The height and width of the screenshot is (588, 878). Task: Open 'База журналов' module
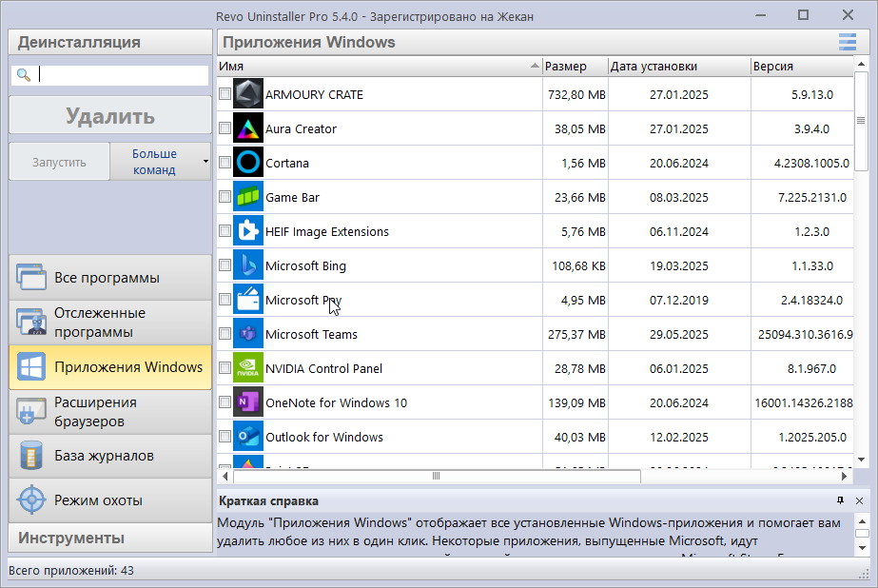pos(110,456)
